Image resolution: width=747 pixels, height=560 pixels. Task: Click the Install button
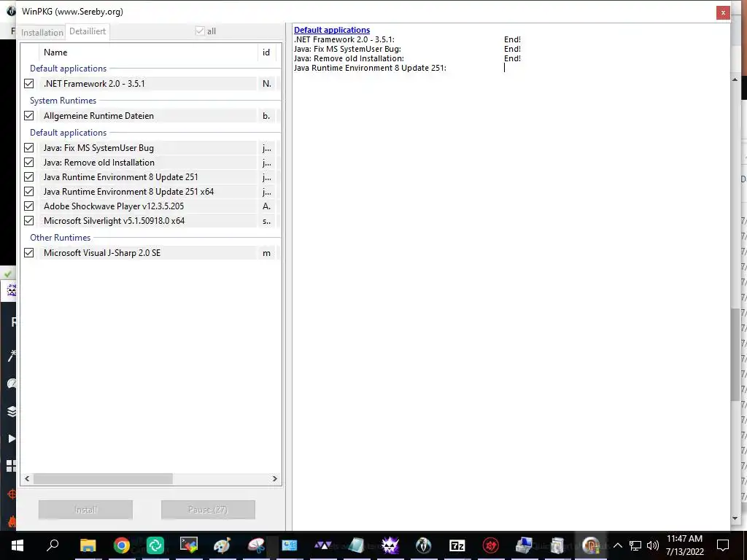pyautogui.click(x=86, y=510)
